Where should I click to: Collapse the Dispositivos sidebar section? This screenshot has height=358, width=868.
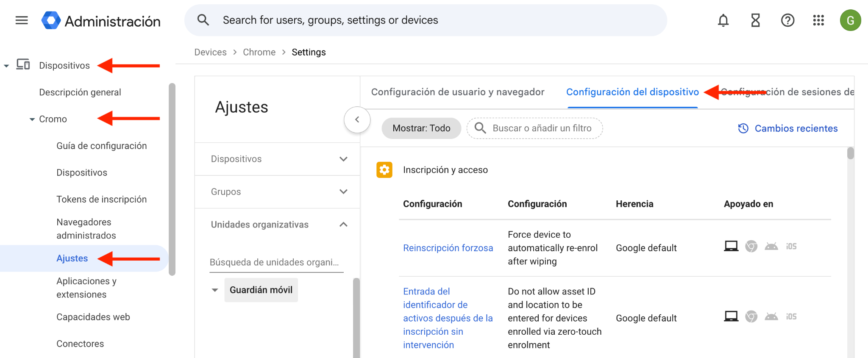6,66
